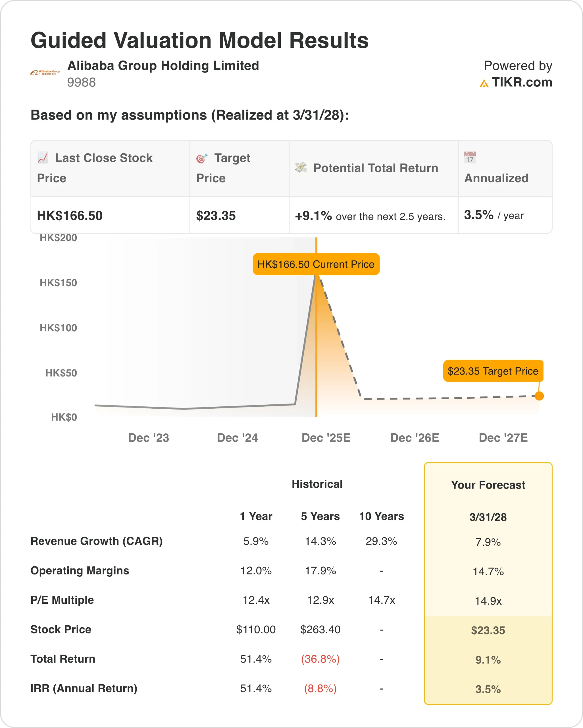Click the flying money icon
583x728 pixels.
tap(301, 167)
